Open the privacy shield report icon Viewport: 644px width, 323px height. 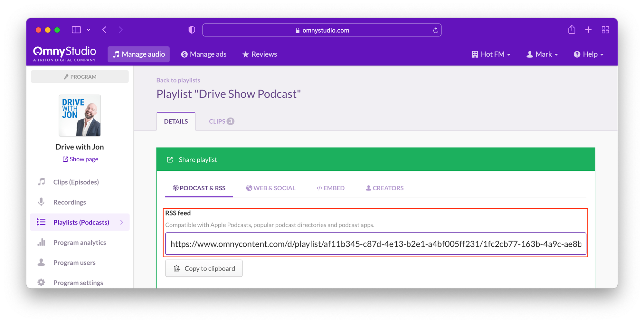coord(192,30)
